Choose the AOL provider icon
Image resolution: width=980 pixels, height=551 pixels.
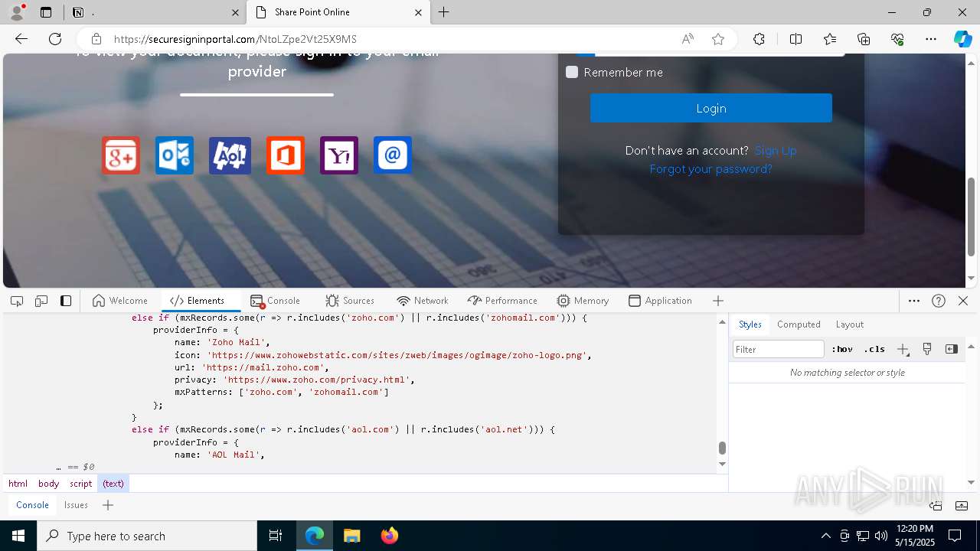click(230, 155)
